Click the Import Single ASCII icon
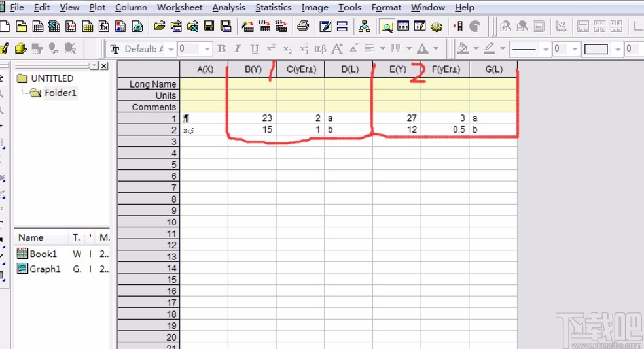Image resolution: width=644 pixels, height=349 pixels. coord(264,27)
